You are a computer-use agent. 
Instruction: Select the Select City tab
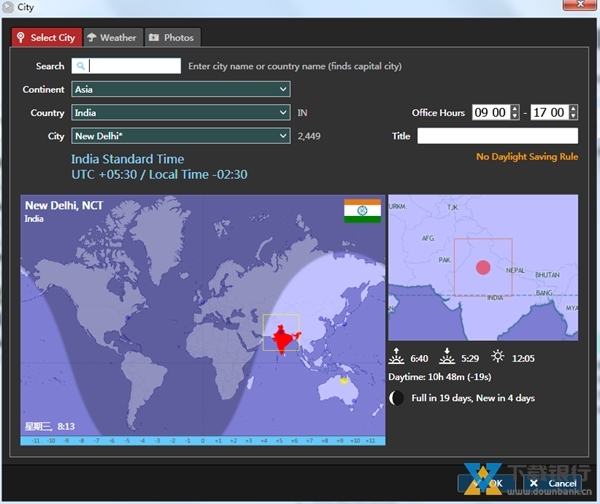(45, 38)
